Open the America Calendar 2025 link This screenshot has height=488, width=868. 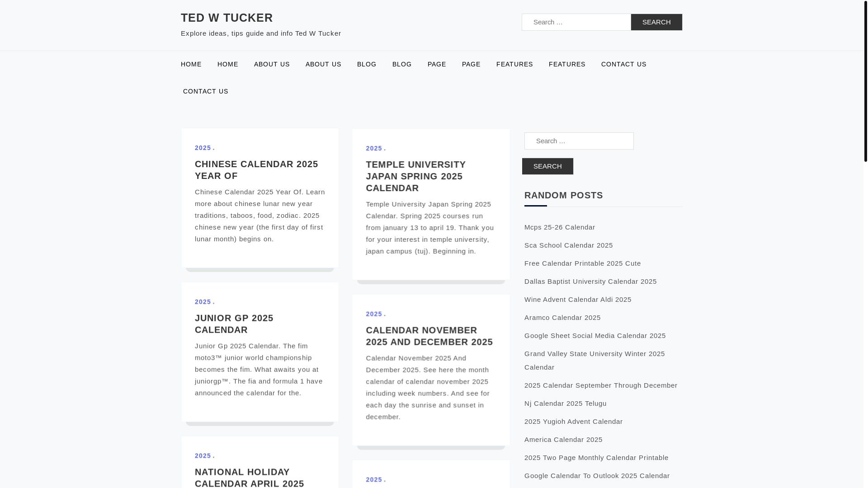[x=563, y=440]
